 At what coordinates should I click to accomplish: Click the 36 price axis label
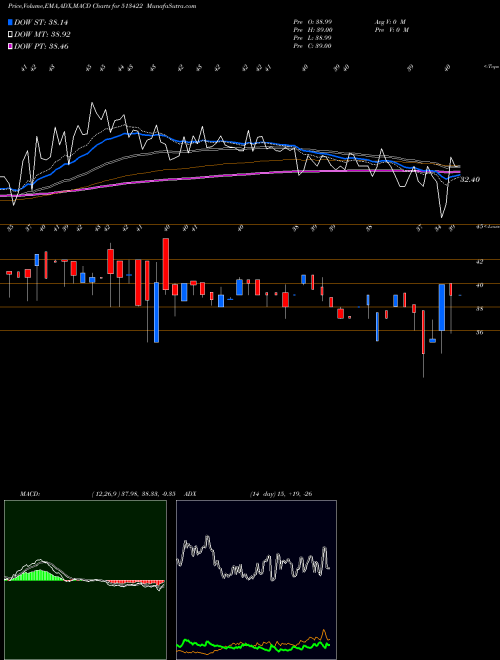pos(479,333)
